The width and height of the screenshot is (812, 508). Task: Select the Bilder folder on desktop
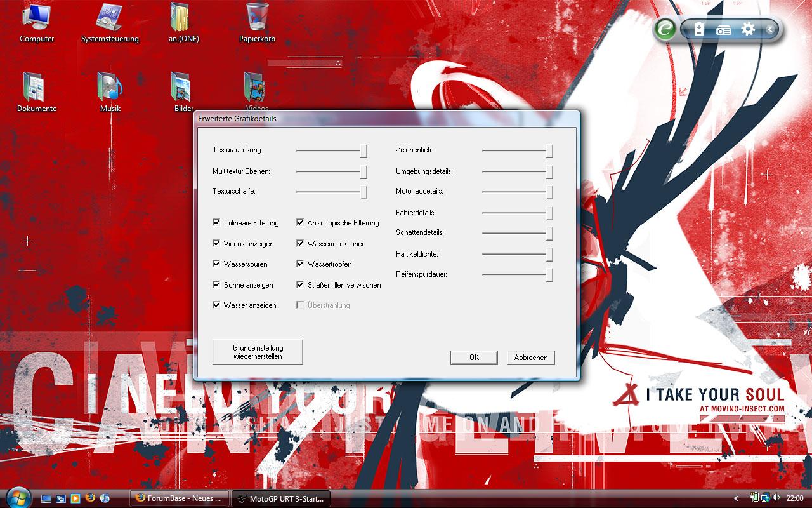tap(183, 93)
